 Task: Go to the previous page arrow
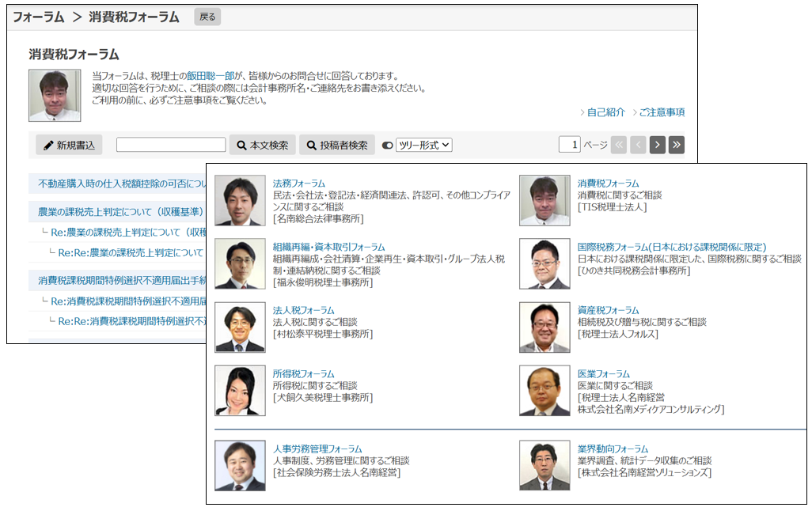638,145
